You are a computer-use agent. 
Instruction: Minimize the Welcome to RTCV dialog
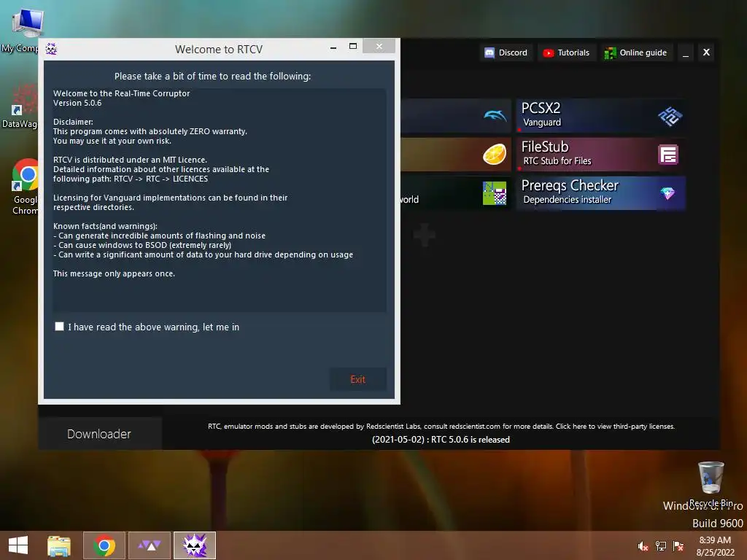click(333, 47)
